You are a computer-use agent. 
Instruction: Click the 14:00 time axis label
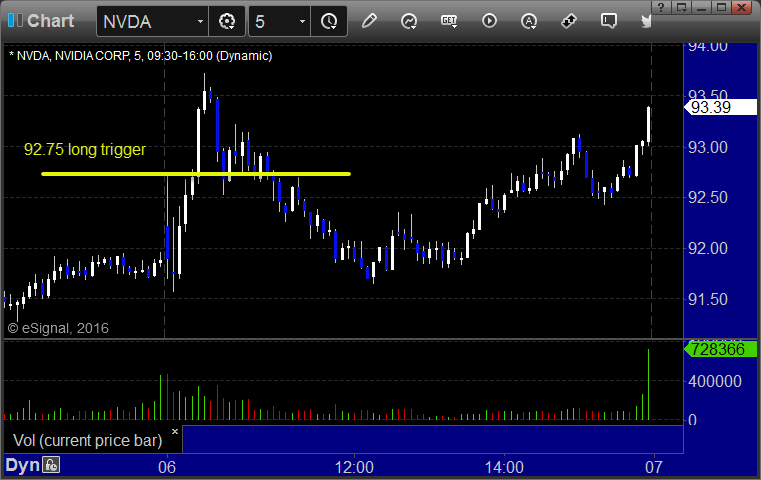504,467
